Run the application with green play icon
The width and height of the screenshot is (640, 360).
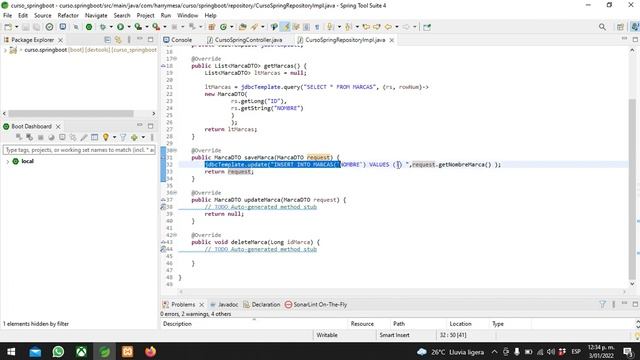click(120, 27)
